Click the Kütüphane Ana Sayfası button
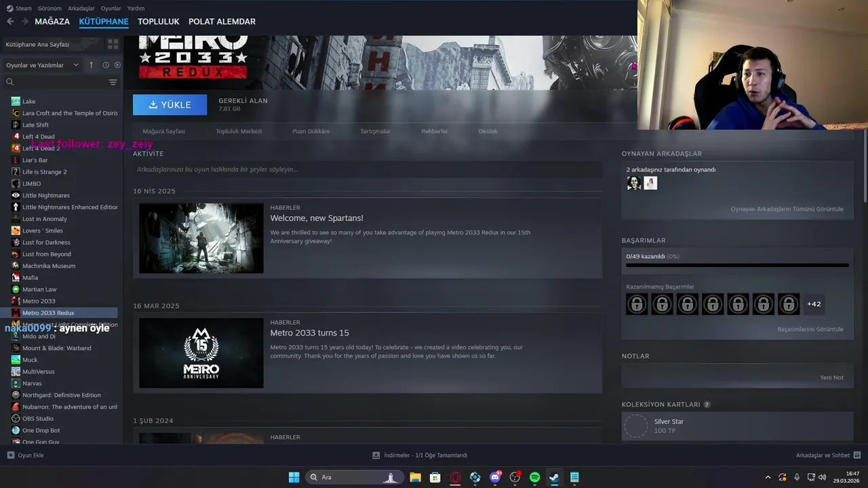 (53, 44)
